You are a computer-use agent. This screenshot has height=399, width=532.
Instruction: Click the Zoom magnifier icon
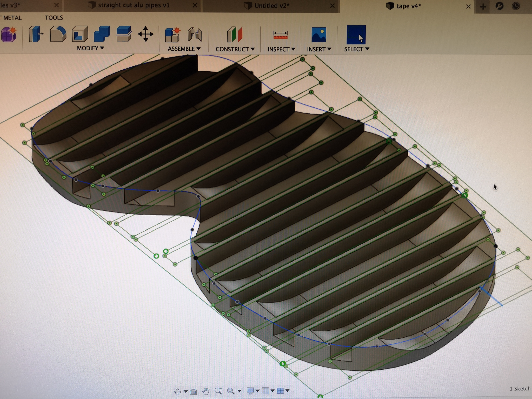coord(218,391)
